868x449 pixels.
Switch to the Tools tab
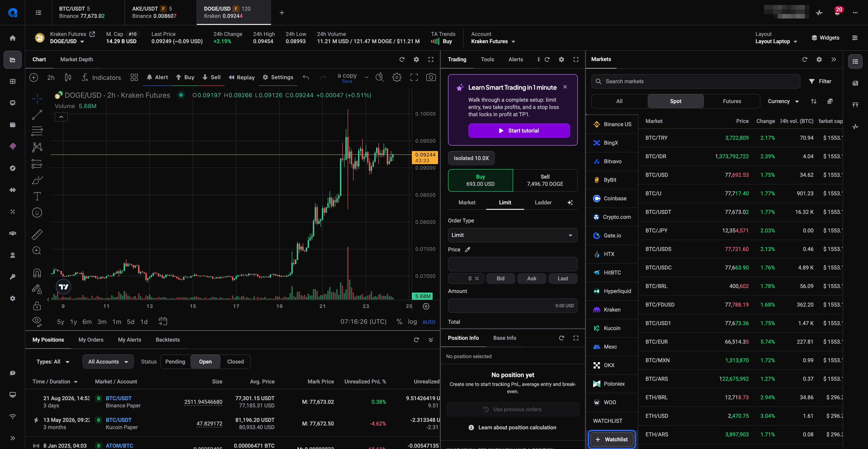tap(487, 59)
